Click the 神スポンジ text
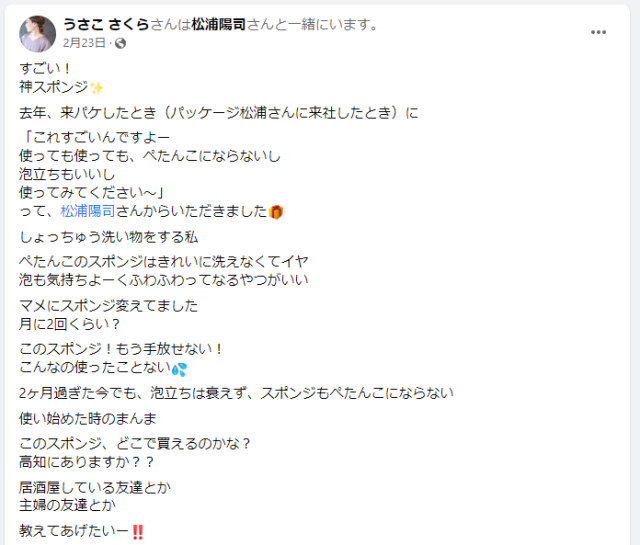The image size is (640, 545). pos(54,87)
